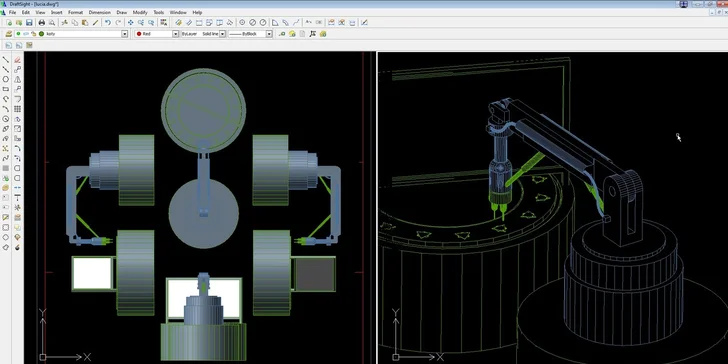Click the grey square in left viewport

pos(315,274)
